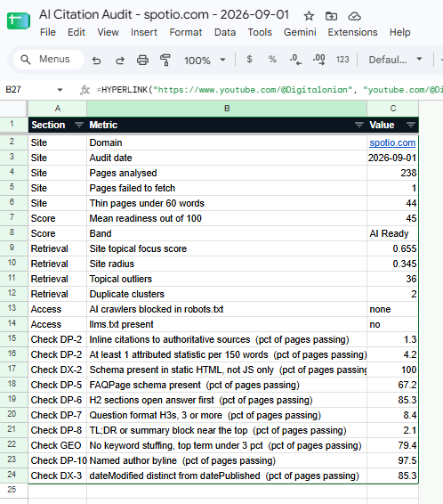Open the Tools menu
Viewport: 443px width, 504px height.
tap(260, 32)
